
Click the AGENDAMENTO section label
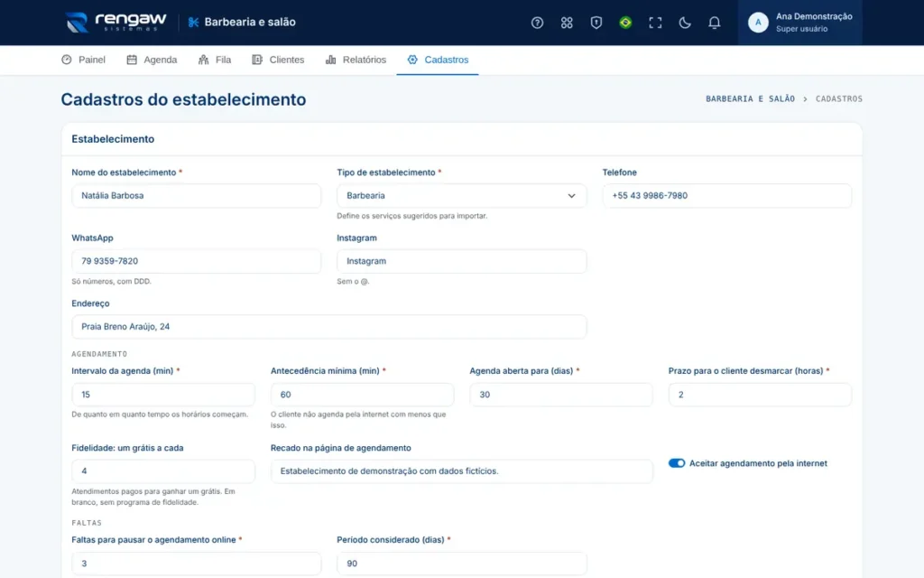(x=99, y=354)
